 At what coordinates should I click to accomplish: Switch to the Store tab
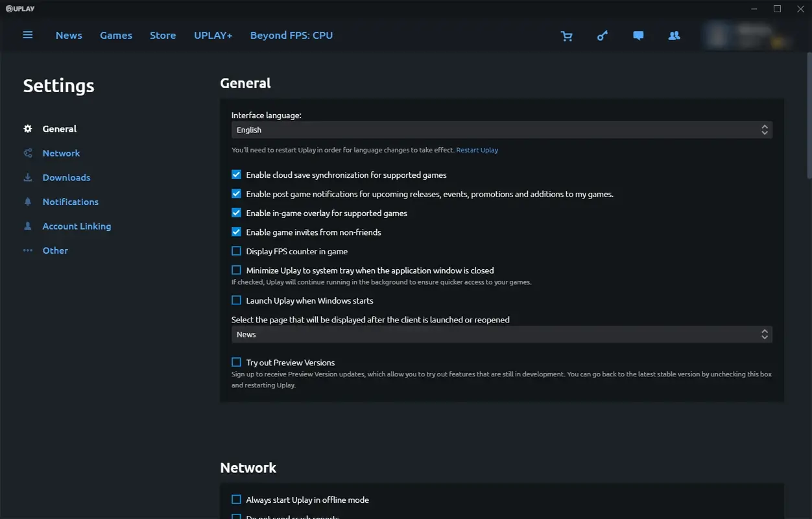click(x=163, y=35)
